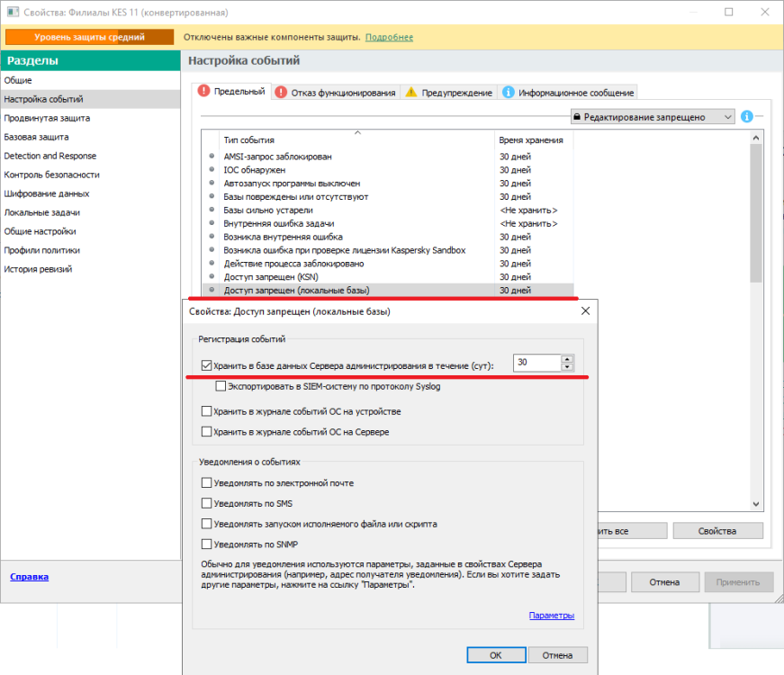The width and height of the screenshot is (784, 675).
Task: Select the Базы повреждены или отсутствуют row
Action: 388,196
